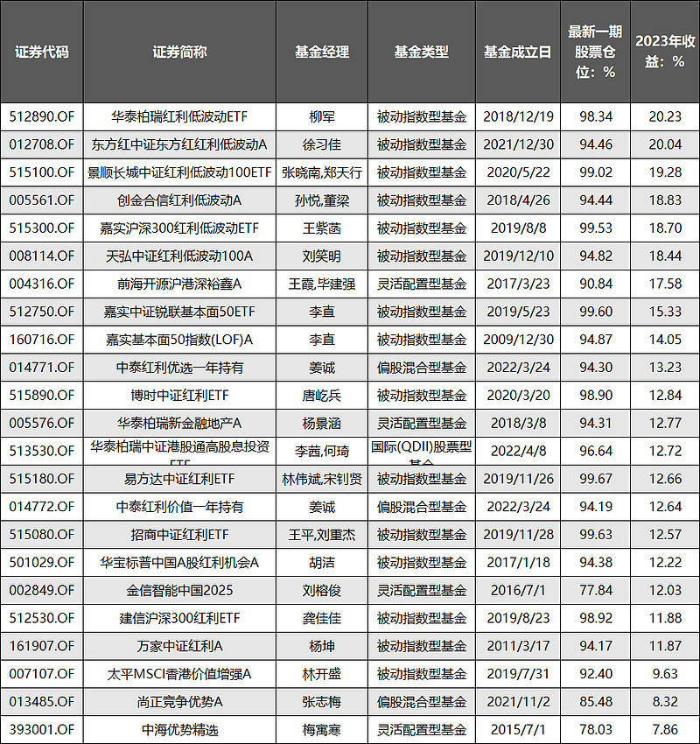This screenshot has width=700, height=744.
Task: Click fund name 华泰柏瑞新金融地产A
Action: (179, 424)
